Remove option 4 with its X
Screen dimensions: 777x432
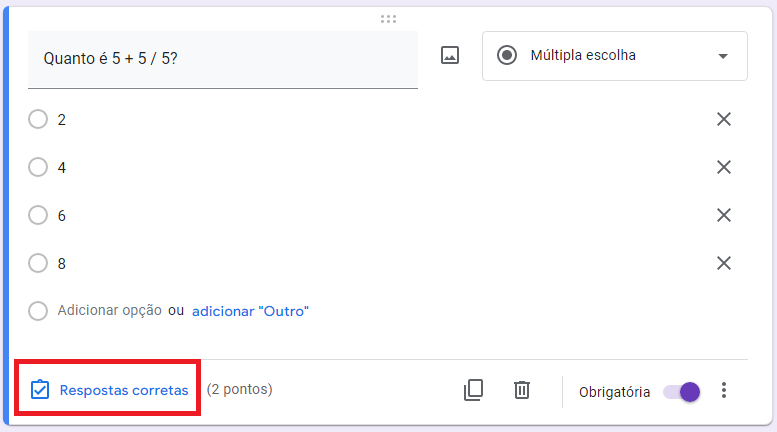point(724,167)
